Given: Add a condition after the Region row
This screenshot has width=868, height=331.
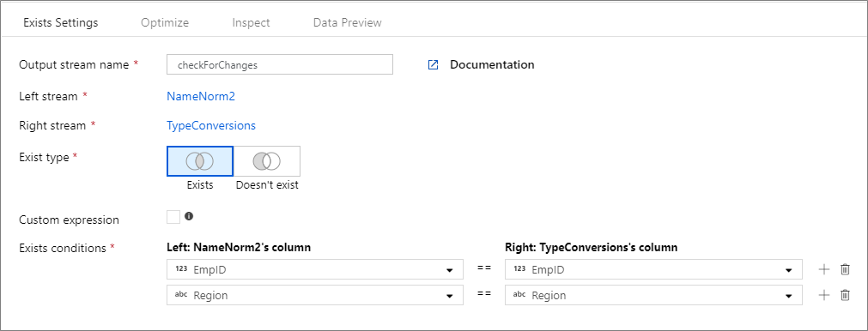Looking at the screenshot, I should (x=824, y=295).
